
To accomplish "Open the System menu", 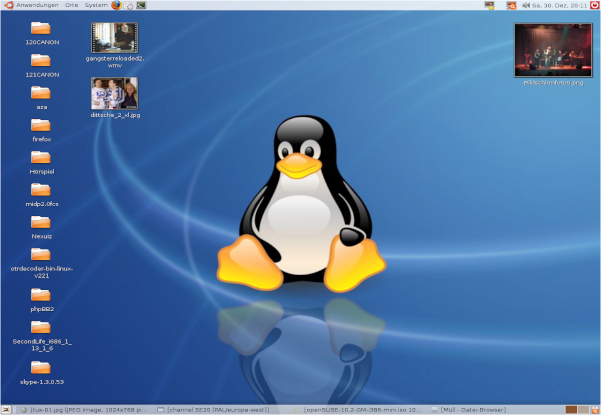I will (96, 5).
